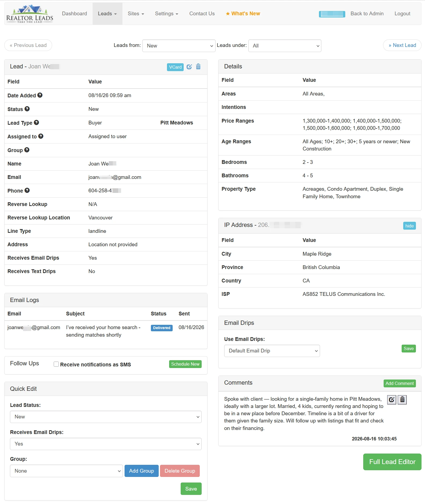The height and width of the screenshot is (504, 425).
Task: Edit the comment with pencil icon
Action: (392, 400)
